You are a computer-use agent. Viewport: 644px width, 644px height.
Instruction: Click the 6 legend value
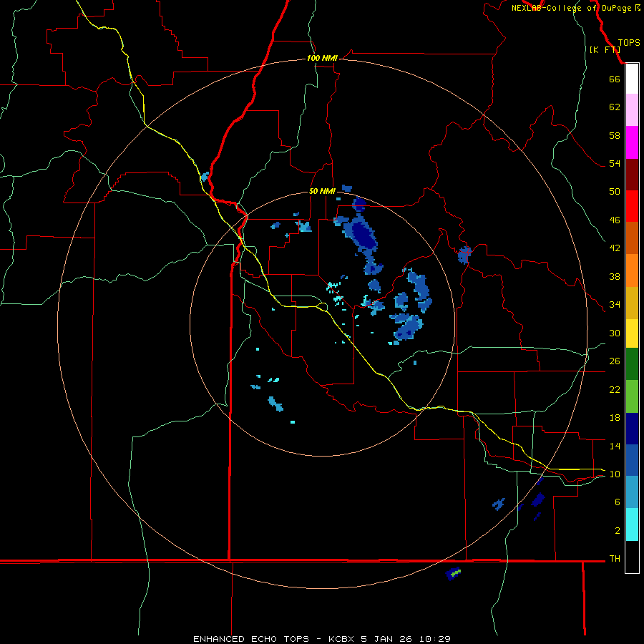[x=618, y=502]
